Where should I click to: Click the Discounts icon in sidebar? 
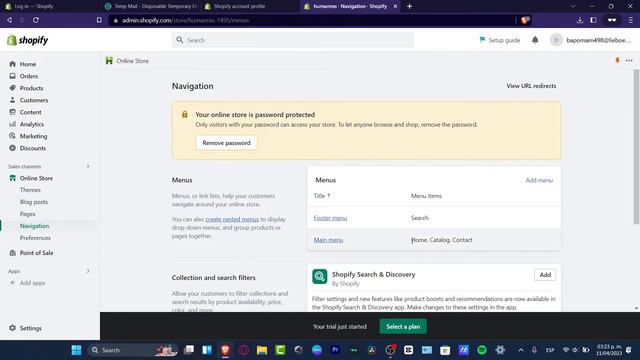point(12,148)
